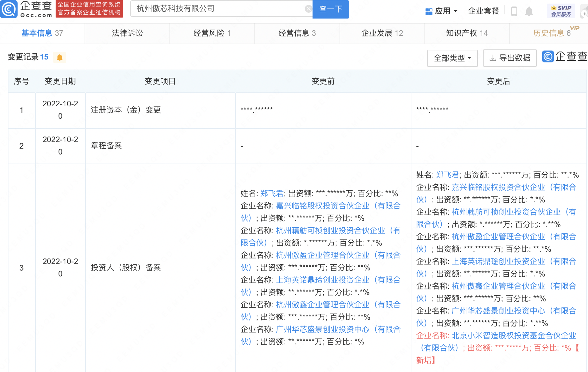Open 郑飞君 link in 变更后 column
This screenshot has height=372, width=588.
click(x=448, y=175)
